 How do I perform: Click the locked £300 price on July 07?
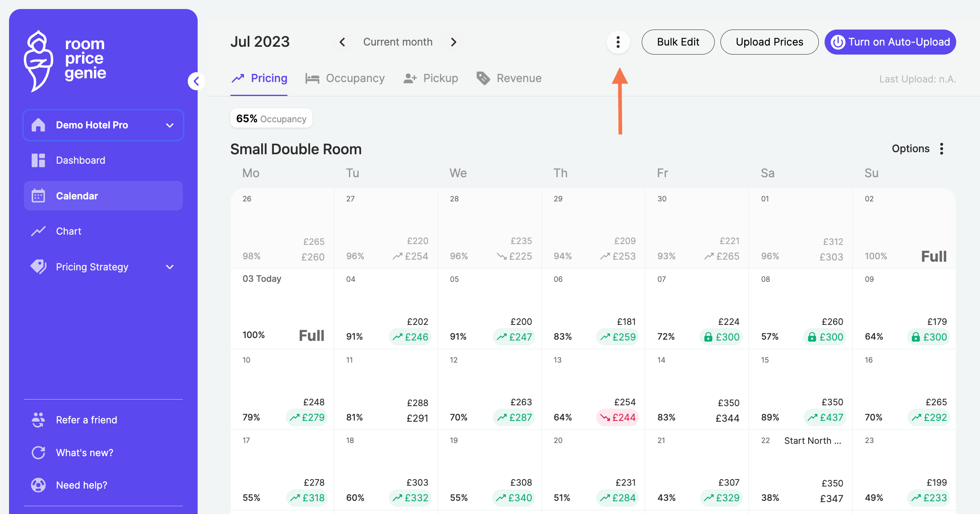point(721,337)
